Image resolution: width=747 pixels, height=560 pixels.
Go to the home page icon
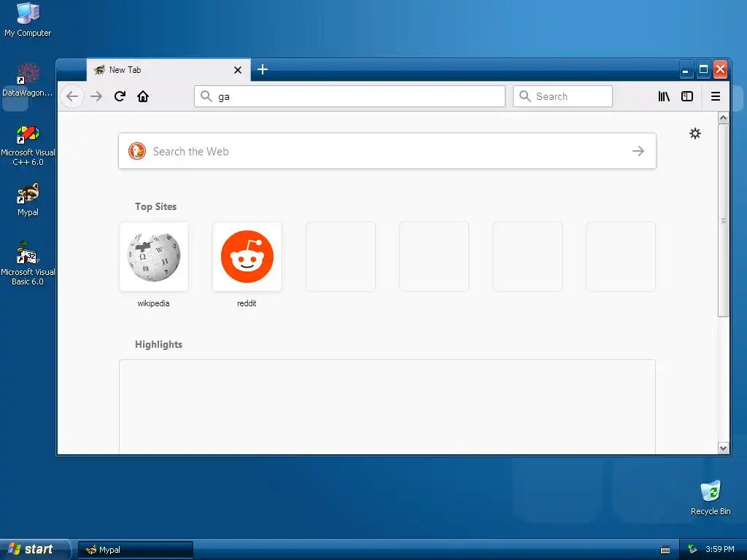[x=143, y=97]
